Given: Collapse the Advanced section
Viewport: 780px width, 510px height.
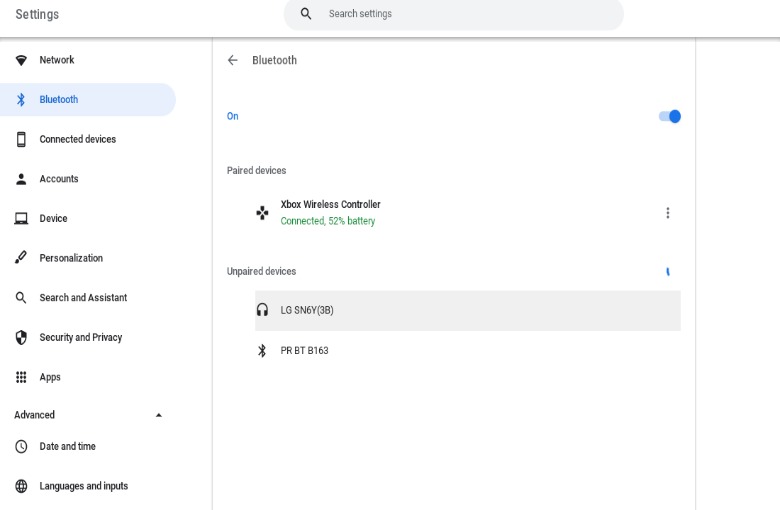Looking at the screenshot, I should tap(158, 415).
